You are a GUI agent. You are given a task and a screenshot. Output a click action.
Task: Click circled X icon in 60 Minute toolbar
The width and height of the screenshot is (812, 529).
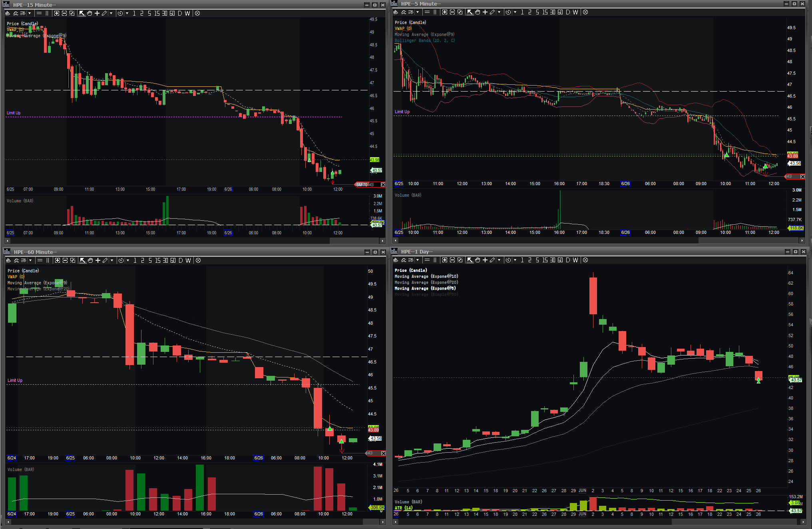click(198, 260)
